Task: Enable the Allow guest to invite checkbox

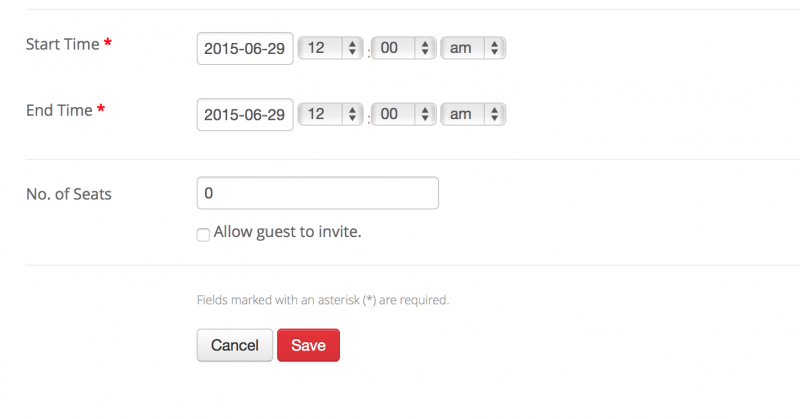Action: click(x=203, y=234)
